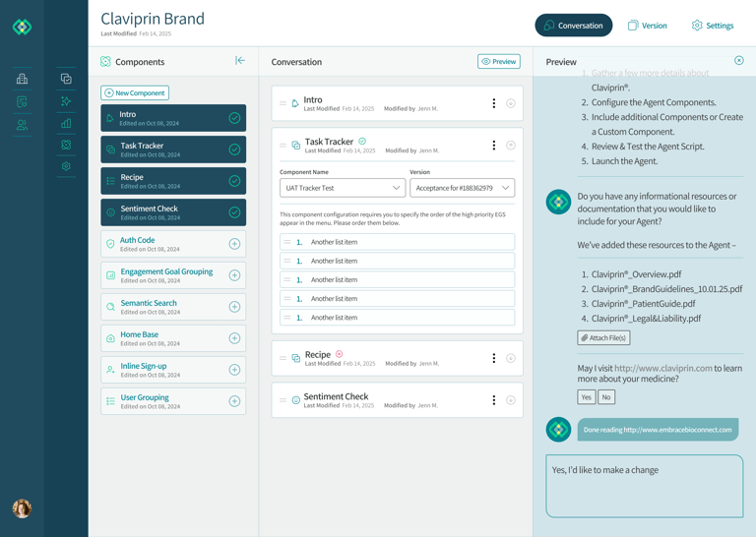Click Claviprin®_Overview.pdf in resource list
This screenshot has width=756, height=537.
tap(637, 274)
